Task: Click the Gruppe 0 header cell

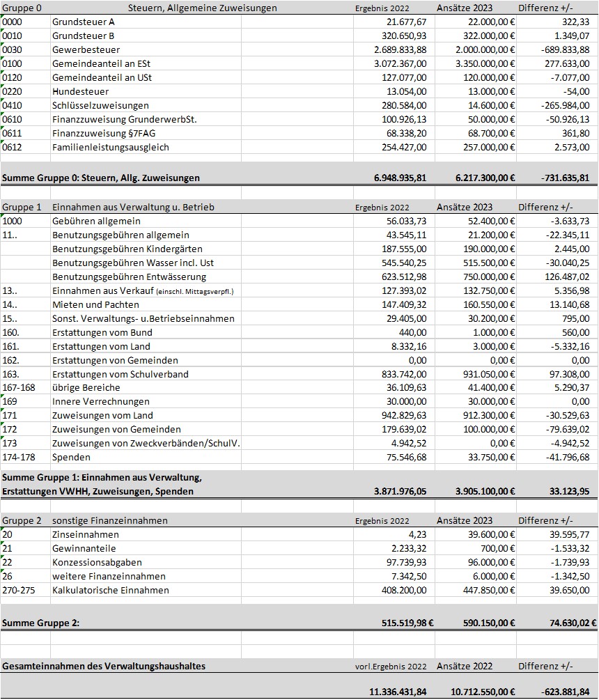Action: tap(26, 8)
